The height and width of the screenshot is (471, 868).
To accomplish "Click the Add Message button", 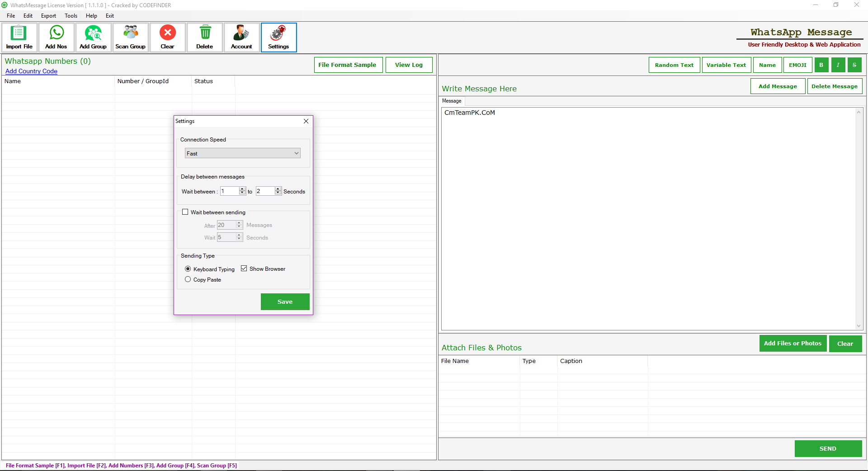I will click(x=778, y=86).
